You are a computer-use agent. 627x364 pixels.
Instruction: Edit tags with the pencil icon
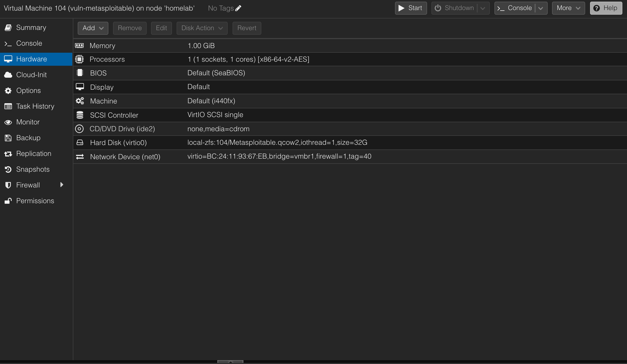point(238,8)
